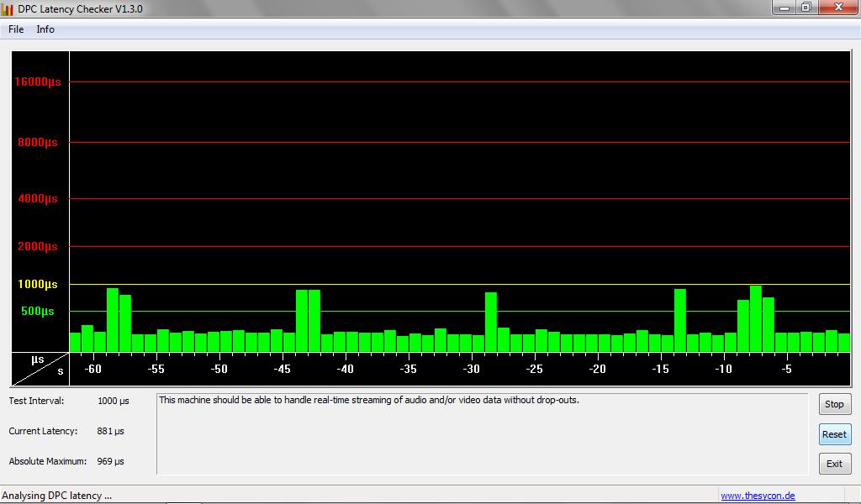Viewport: 861px width, 504px height.
Task: Click the Absolute Maximum label
Action: [x=48, y=461]
